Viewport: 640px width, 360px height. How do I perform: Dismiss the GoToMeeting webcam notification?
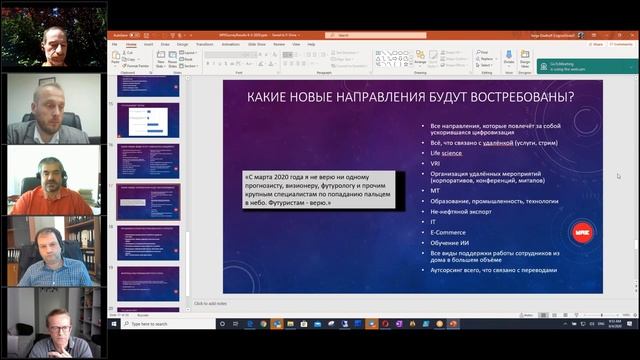[x=631, y=67]
